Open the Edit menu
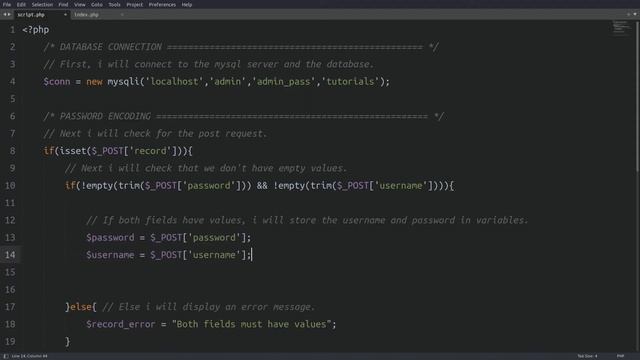This screenshot has width=640, height=360. (21, 4)
